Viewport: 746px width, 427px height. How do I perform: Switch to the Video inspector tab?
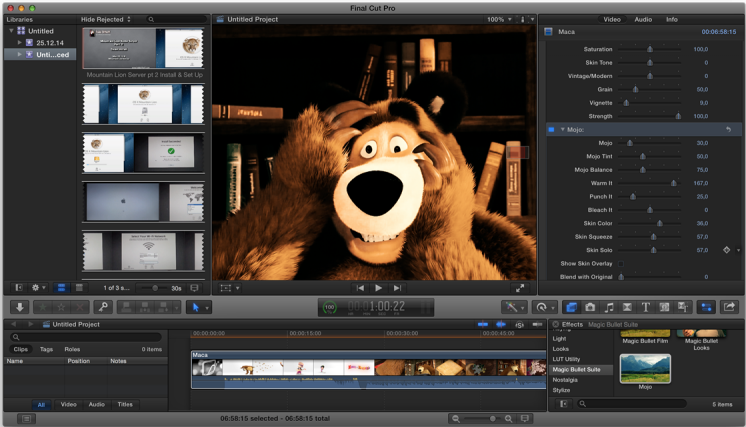(612, 19)
